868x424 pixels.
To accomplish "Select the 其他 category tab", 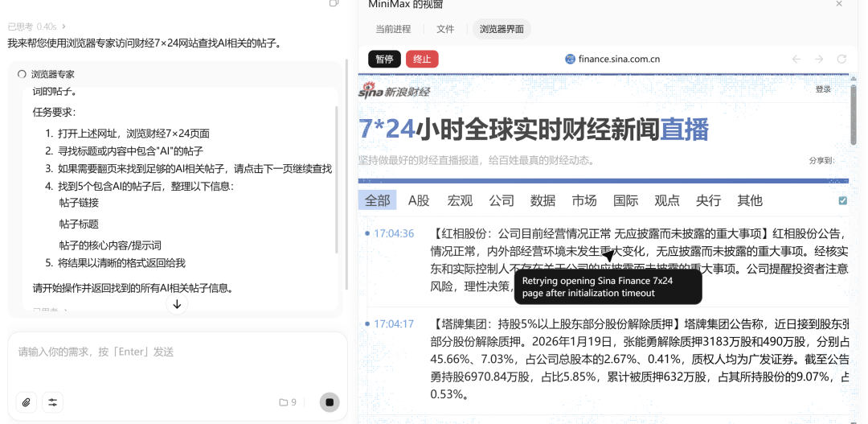I will pos(750,200).
